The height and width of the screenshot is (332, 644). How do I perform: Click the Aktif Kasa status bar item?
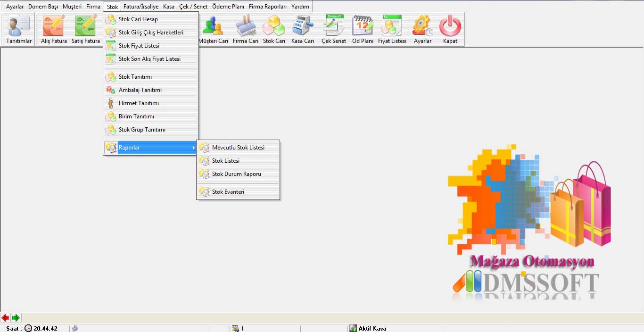372,328
